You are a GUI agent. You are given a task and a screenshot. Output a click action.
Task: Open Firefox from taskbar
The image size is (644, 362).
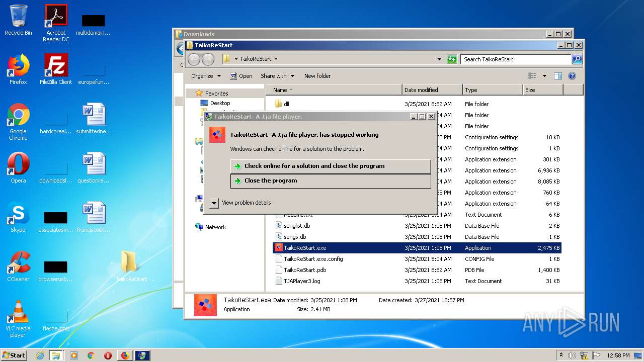(x=125, y=355)
